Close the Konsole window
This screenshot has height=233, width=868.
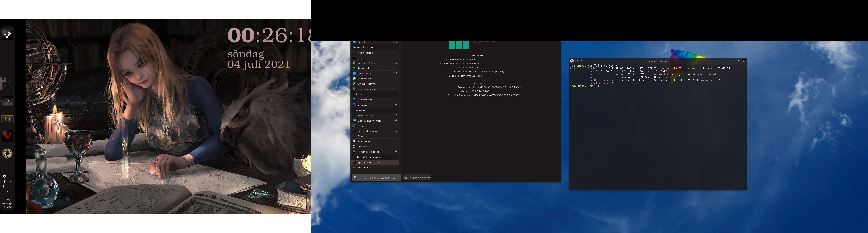point(572,61)
